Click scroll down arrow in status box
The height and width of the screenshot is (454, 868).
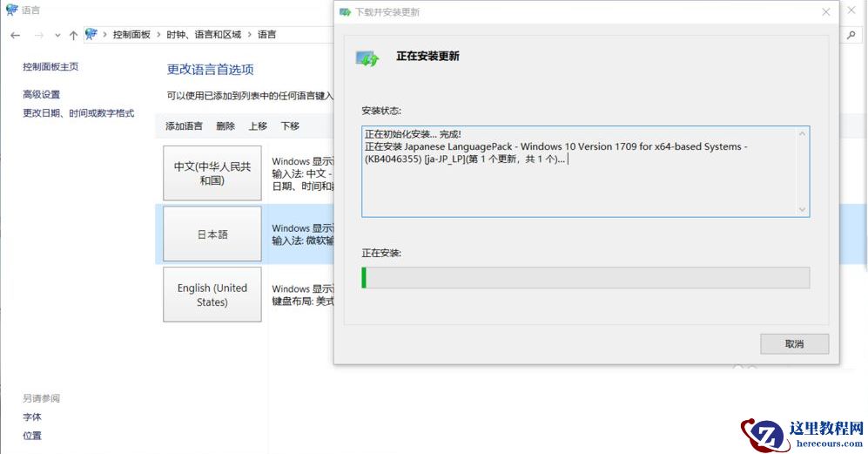click(x=802, y=209)
